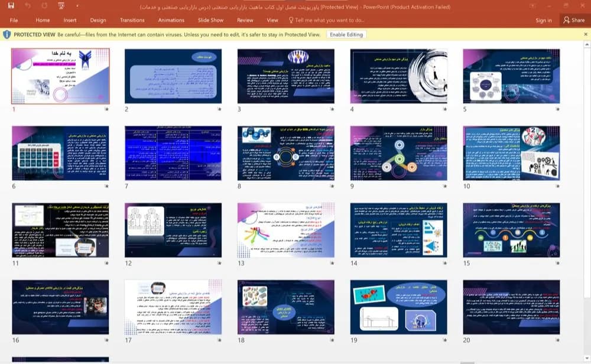Click the transition star icon under slide 4
The image size is (591, 364).
445,109
